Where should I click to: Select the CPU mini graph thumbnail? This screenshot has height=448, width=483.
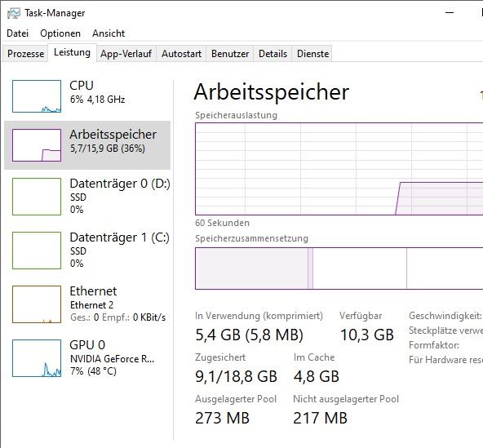pyautogui.click(x=37, y=96)
